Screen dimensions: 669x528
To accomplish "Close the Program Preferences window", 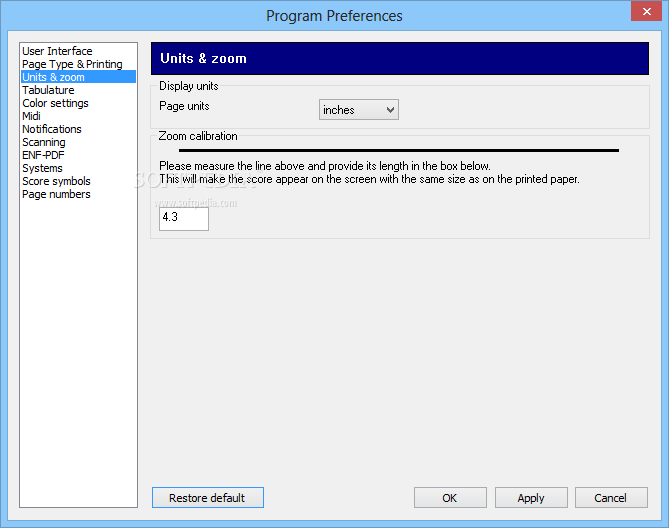I will pos(646,11).
